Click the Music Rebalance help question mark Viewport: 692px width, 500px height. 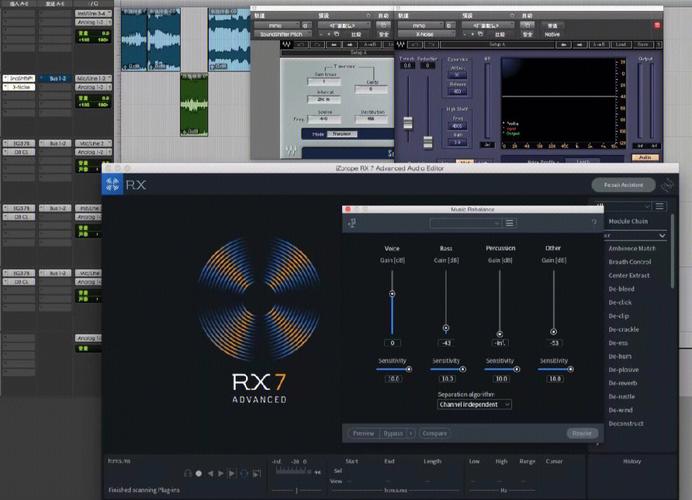[594, 222]
